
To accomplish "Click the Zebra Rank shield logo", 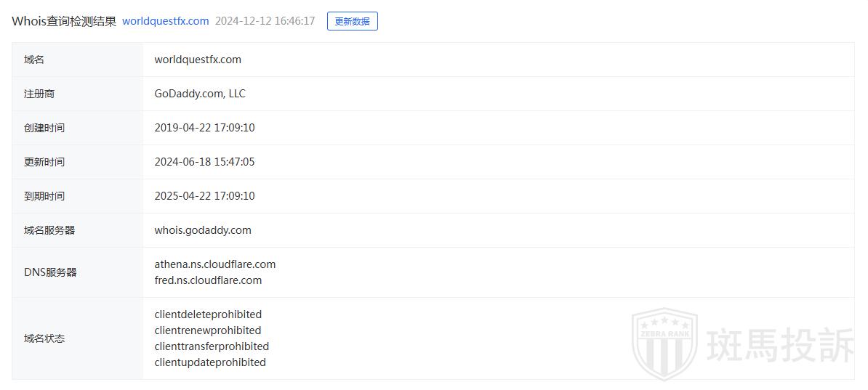I will tap(664, 344).
